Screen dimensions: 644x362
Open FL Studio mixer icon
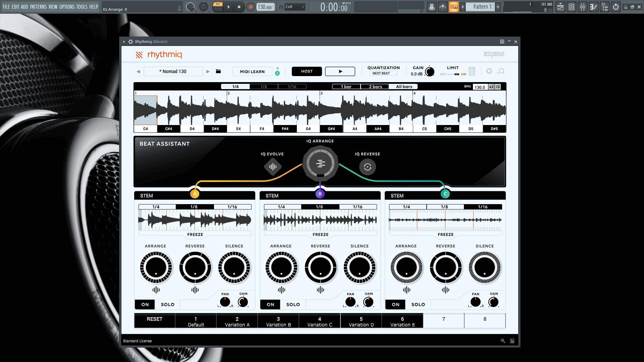[583, 7]
